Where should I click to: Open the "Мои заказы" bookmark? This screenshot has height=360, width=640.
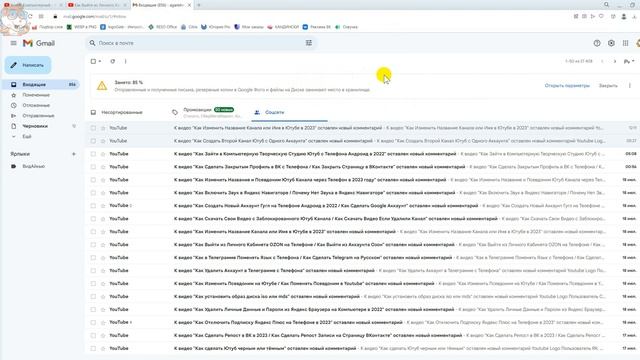[x=249, y=27]
